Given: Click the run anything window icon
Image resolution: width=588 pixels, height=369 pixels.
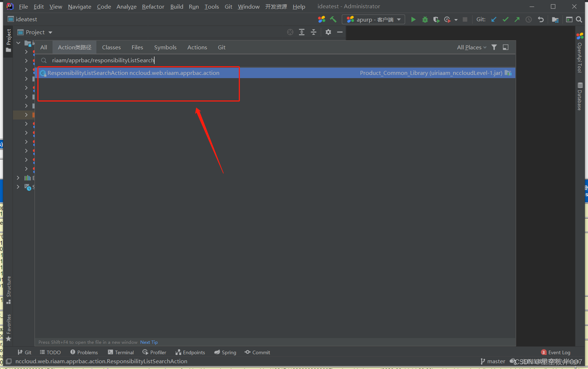Looking at the screenshot, I should pos(569,19).
